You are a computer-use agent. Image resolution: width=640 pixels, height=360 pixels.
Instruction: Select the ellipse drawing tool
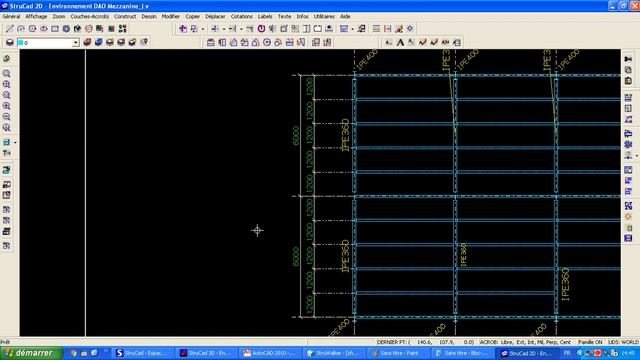[44, 29]
